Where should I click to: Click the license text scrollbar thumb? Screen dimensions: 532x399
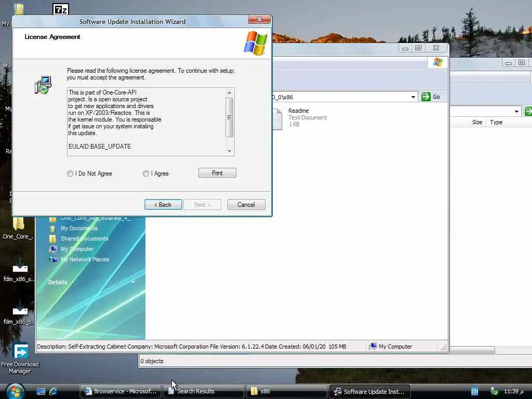(229, 117)
